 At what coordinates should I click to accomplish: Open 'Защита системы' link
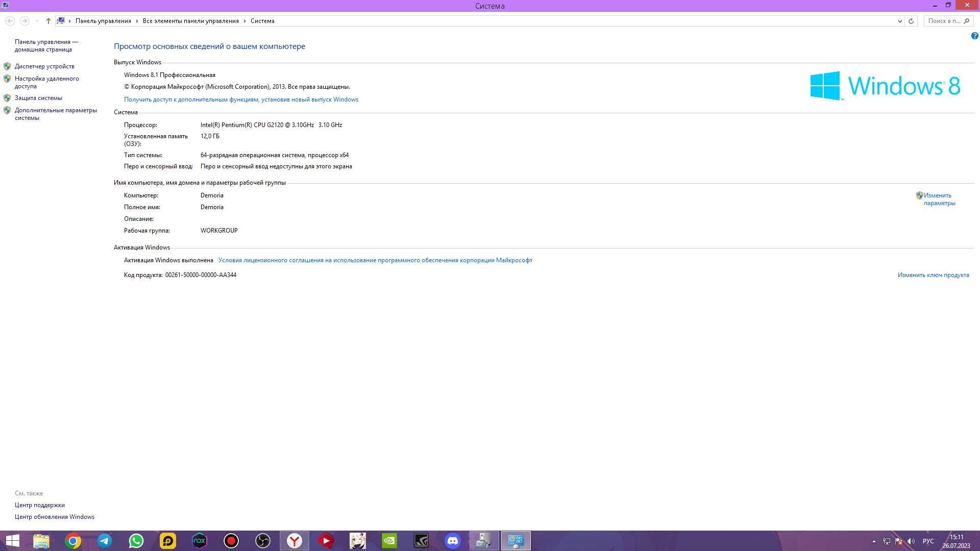[38, 98]
